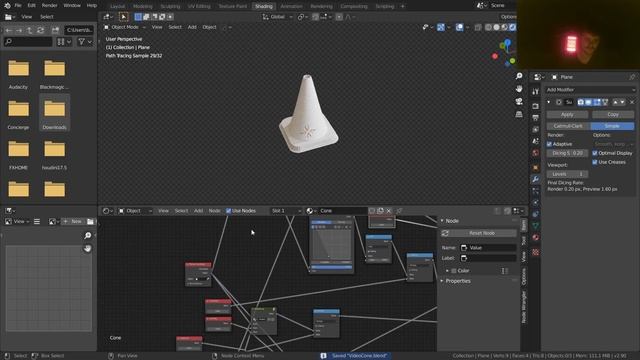Move modifier down arrow icon

point(622,102)
